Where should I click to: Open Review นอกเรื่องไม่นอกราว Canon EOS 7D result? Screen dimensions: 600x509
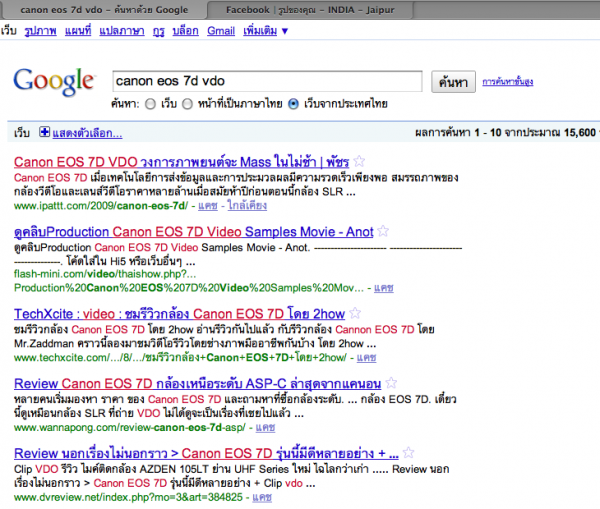[206, 453]
